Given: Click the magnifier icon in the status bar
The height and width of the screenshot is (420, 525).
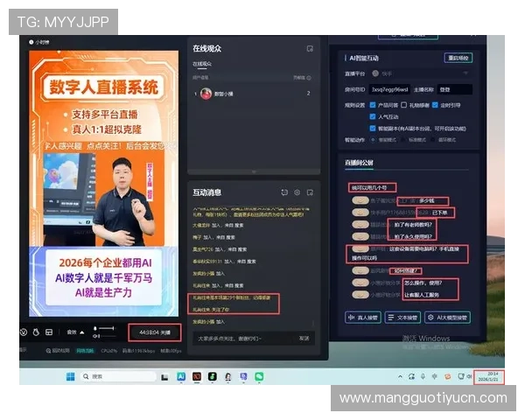Looking at the screenshot, I should click(48, 351).
